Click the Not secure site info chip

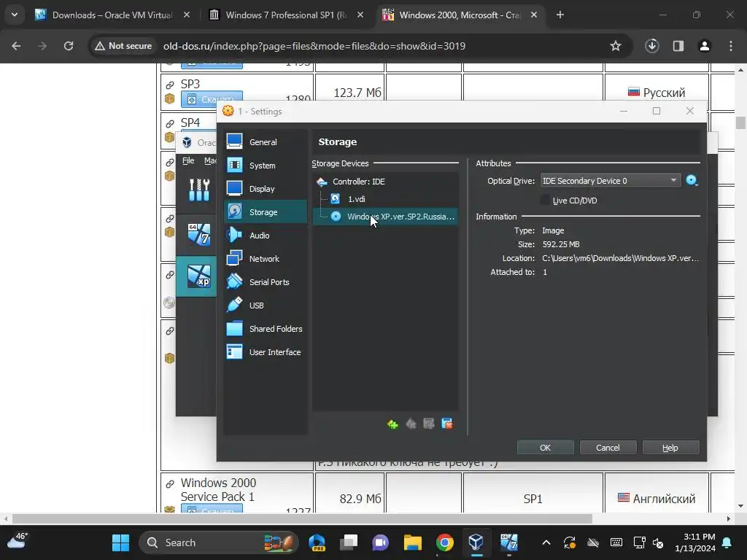point(123,46)
